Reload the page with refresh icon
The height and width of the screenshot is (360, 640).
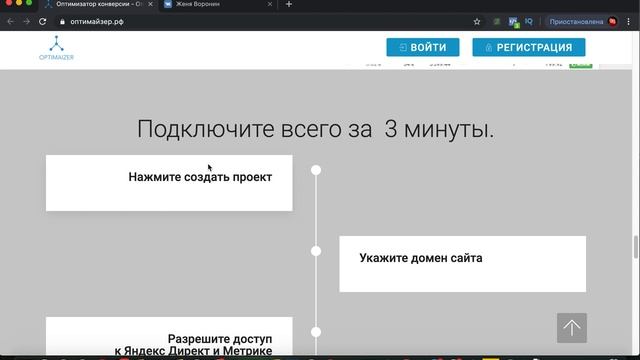(x=42, y=22)
